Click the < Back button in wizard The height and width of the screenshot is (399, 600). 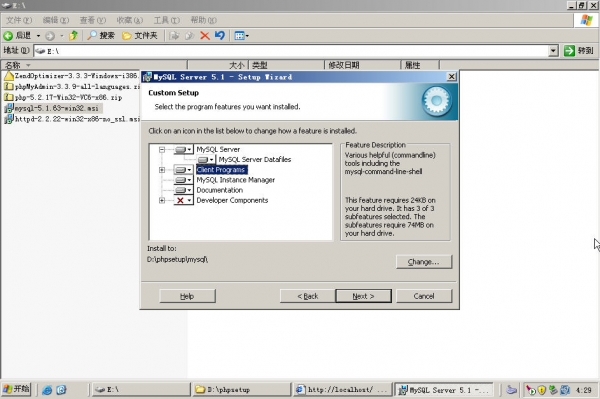tap(308, 296)
